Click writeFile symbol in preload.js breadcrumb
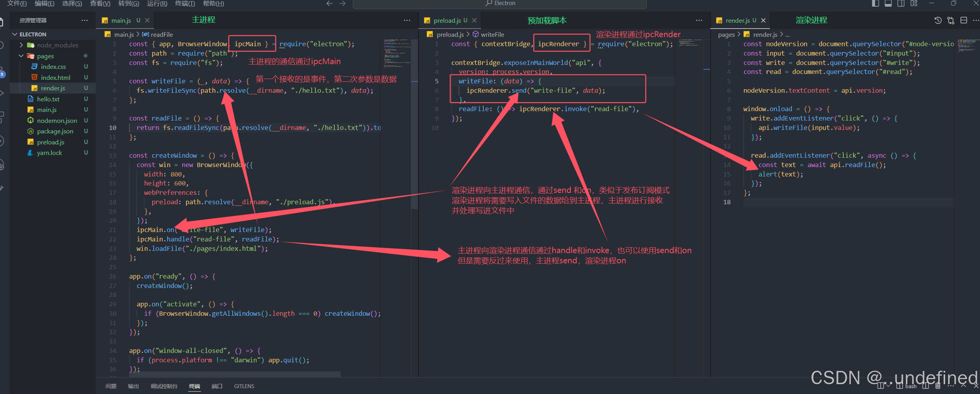Screen dimensions: 980x394 pyautogui.click(x=489, y=34)
